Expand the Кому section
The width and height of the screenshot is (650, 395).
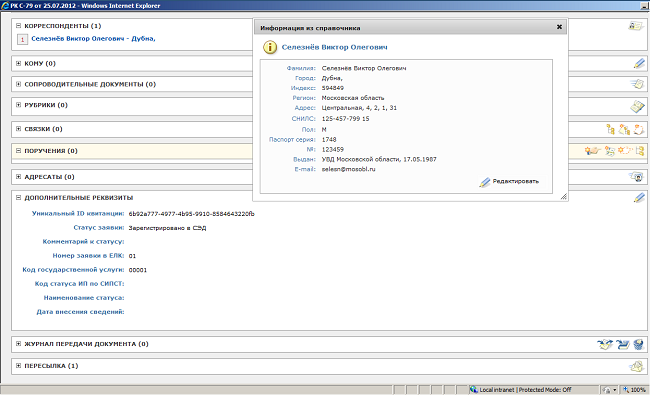click(x=18, y=63)
